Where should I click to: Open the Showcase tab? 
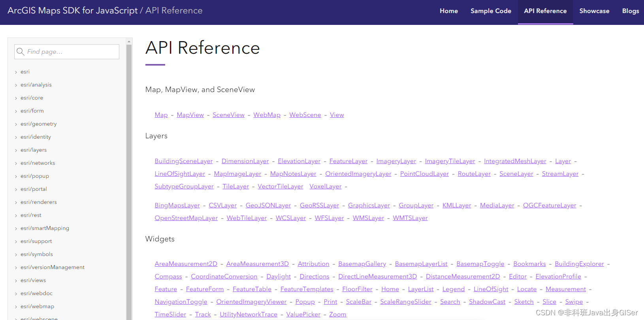pos(594,11)
